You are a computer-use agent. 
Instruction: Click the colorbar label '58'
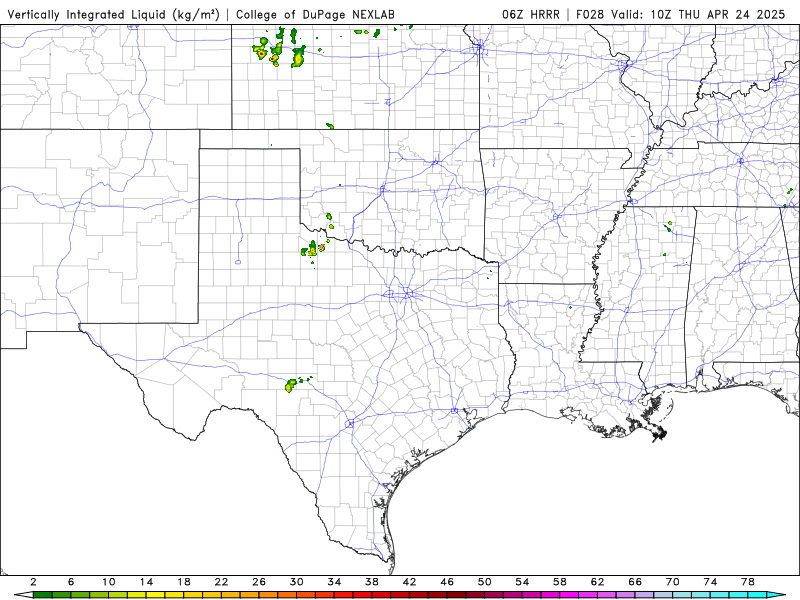pos(560,582)
